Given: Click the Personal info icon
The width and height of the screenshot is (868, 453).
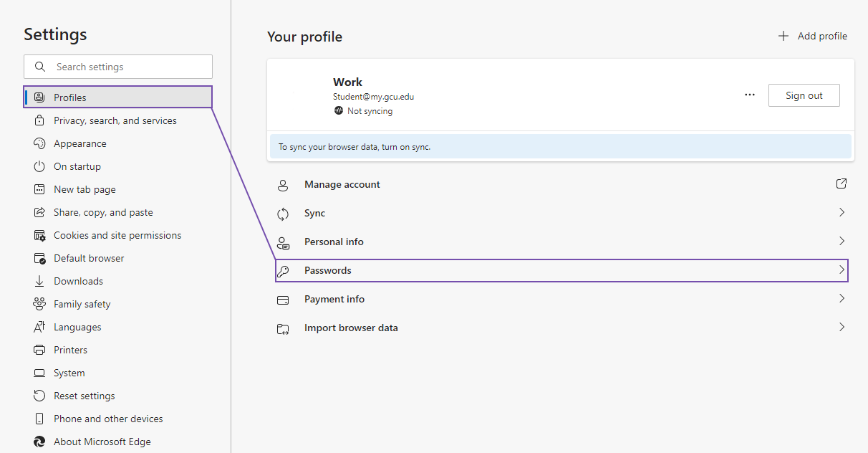Looking at the screenshot, I should 283,242.
